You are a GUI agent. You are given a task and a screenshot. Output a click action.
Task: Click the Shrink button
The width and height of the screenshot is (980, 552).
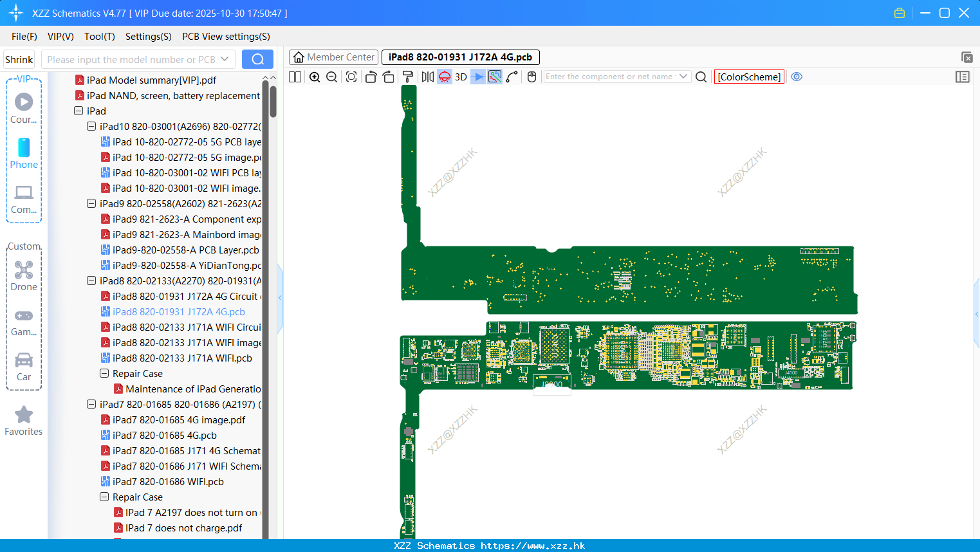pyautogui.click(x=19, y=59)
